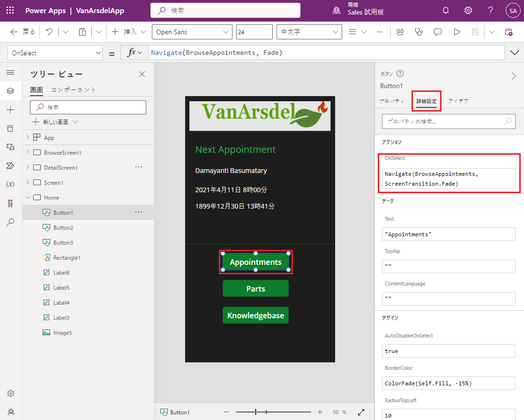Open Button1 more options ellipsis

(x=139, y=212)
